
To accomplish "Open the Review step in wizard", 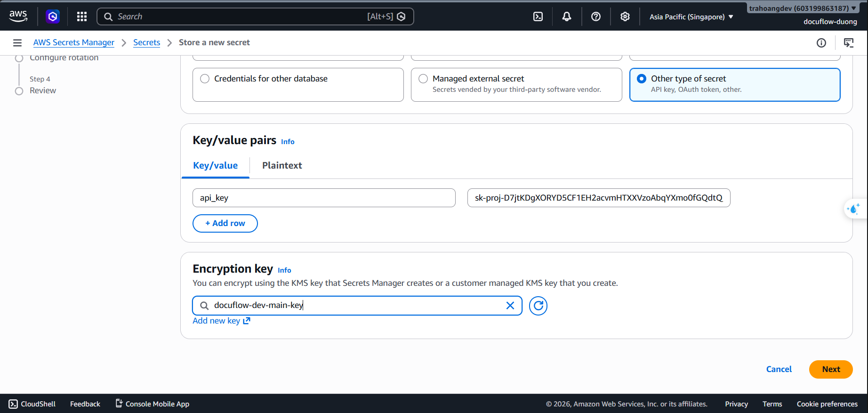I will (43, 90).
